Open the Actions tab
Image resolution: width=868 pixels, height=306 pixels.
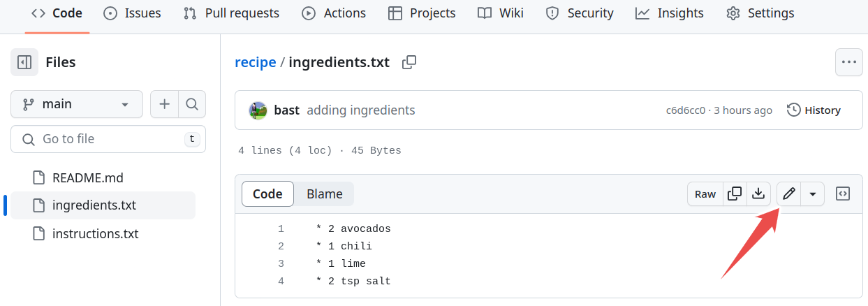coord(334,13)
